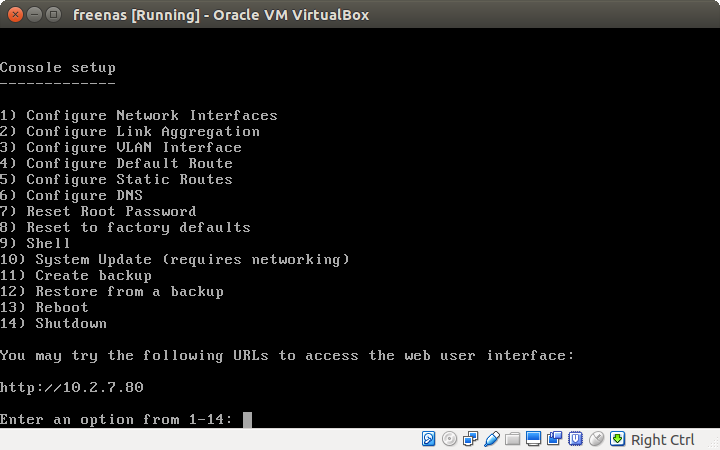Click the 'You may try the following URLs' line

tap(287, 356)
